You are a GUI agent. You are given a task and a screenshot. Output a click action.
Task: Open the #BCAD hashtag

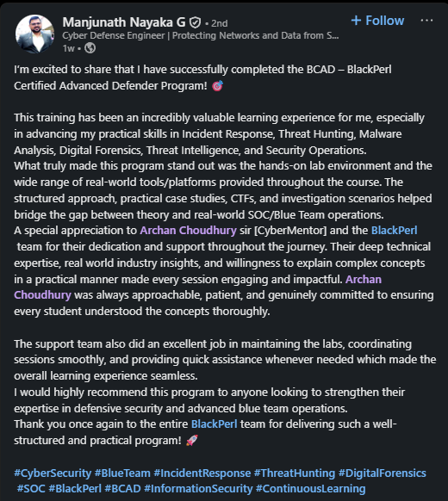click(122, 489)
